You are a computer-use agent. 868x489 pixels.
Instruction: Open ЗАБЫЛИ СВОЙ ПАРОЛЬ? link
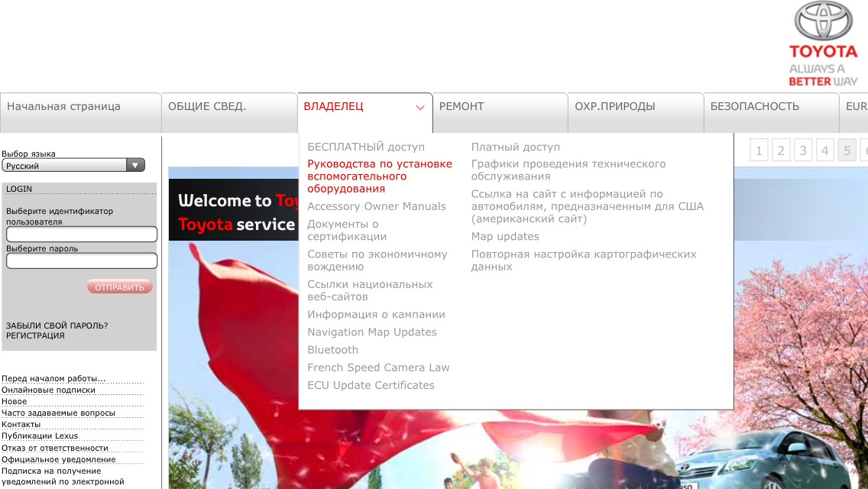(57, 325)
